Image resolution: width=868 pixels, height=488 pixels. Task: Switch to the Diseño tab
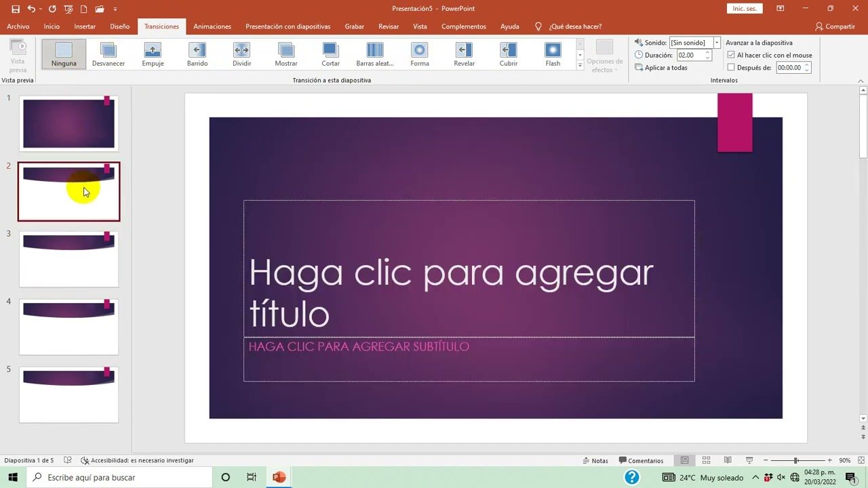click(x=119, y=26)
